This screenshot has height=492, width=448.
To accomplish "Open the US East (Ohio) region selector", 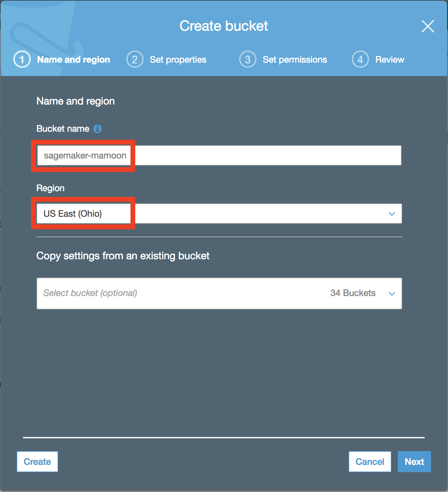I will (219, 214).
